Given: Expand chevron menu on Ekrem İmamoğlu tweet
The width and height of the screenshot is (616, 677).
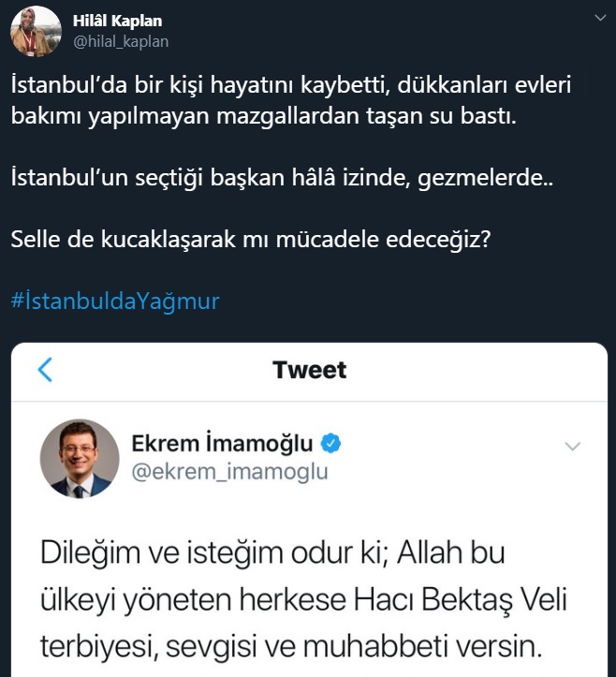Looking at the screenshot, I should (573, 445).
